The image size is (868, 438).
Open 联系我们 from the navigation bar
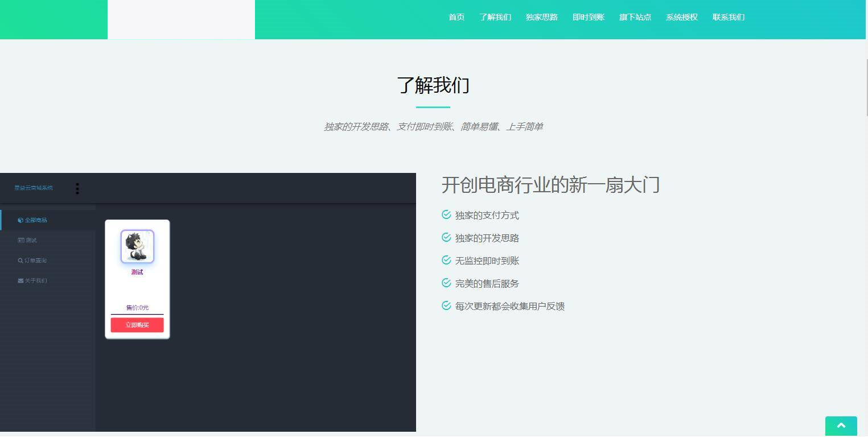click(x=729, y=17)
